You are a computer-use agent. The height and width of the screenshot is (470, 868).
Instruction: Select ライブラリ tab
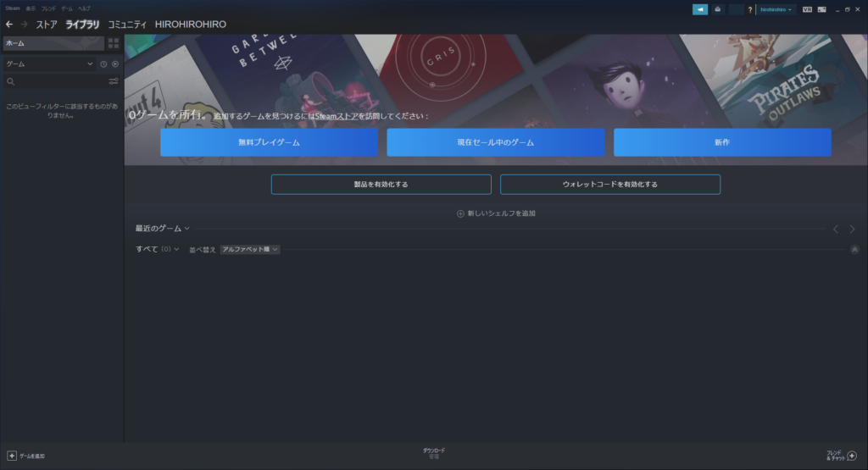82,25
